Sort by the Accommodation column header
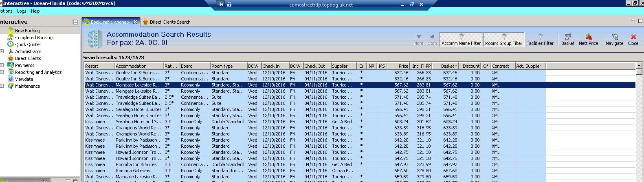 [139, 66]
